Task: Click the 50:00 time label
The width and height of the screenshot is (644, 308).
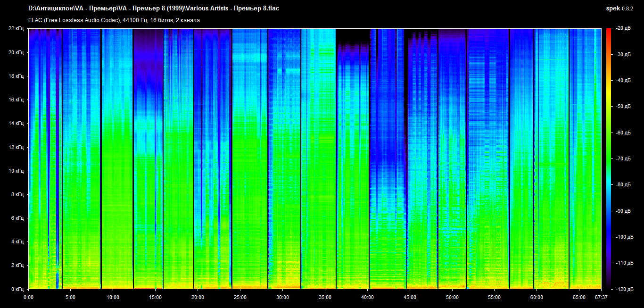Action: 452,297
